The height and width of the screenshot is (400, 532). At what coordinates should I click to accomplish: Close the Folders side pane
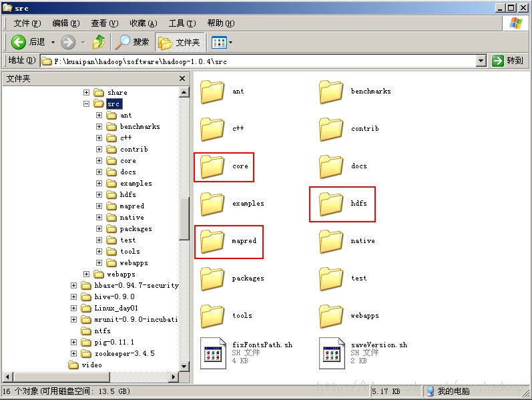(x=182, y=78)
